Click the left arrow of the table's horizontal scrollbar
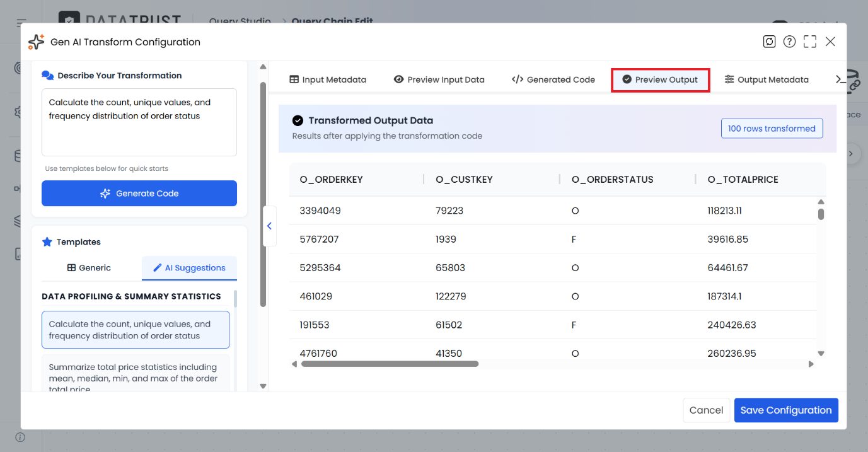Screen dimensions: 868x452 [294, 364]
